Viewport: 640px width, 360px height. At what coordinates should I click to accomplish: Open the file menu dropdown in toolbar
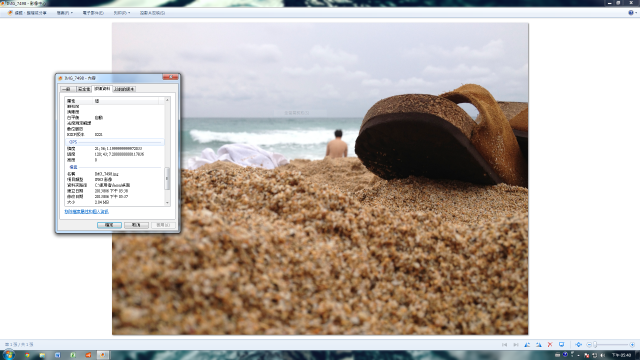click(64, 13)
